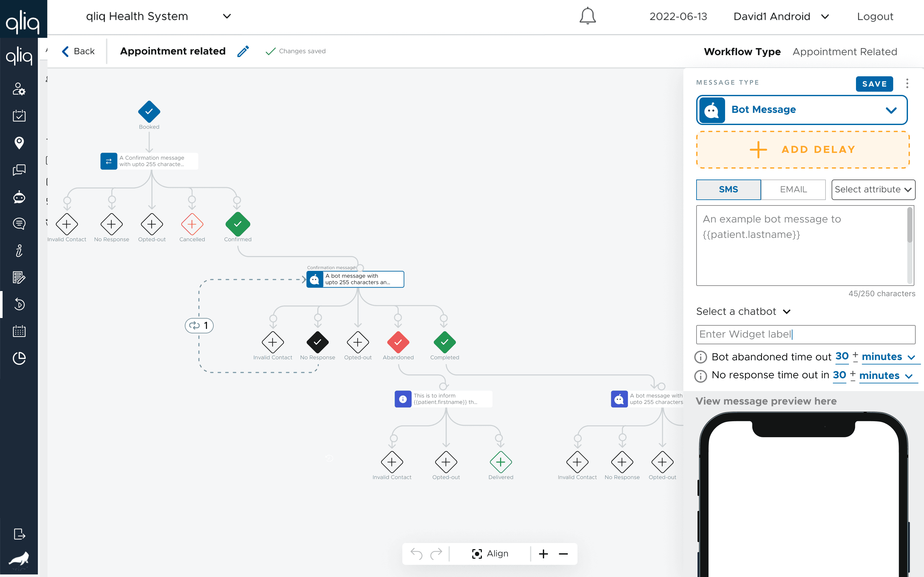
Task: Open the calendar sidebar icon
Action: (19, 331)
